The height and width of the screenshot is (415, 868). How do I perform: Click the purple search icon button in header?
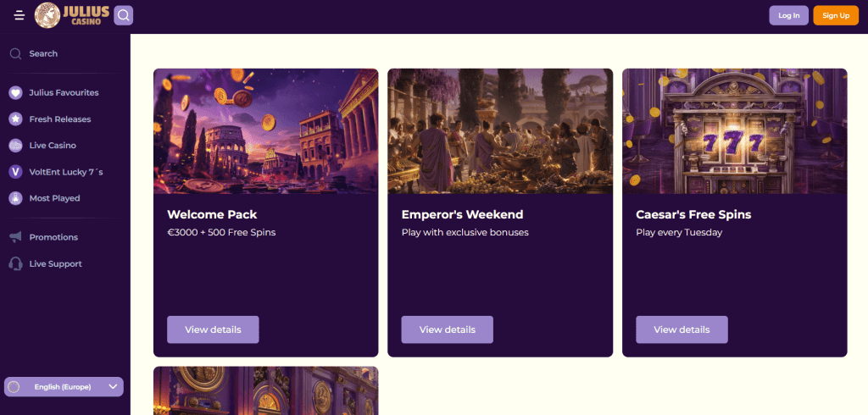[x=123, y=15]
